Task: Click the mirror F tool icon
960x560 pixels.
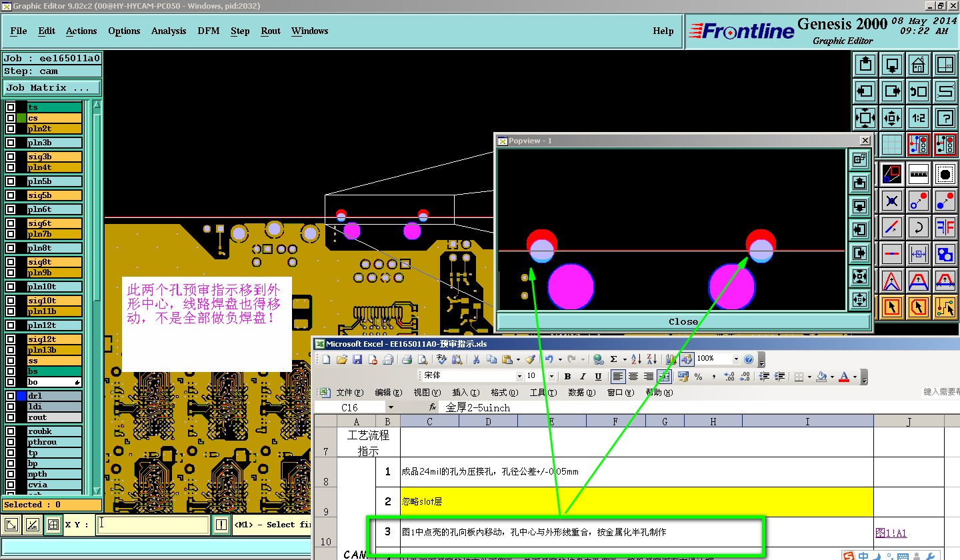Action: [945, 227]
